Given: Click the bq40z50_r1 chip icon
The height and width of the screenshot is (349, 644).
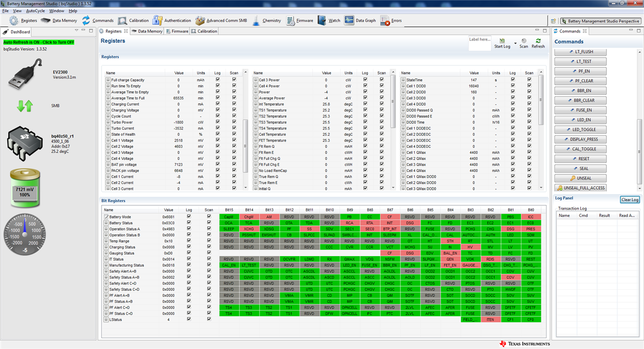Looking at the screenshot, I should point(25,144).
